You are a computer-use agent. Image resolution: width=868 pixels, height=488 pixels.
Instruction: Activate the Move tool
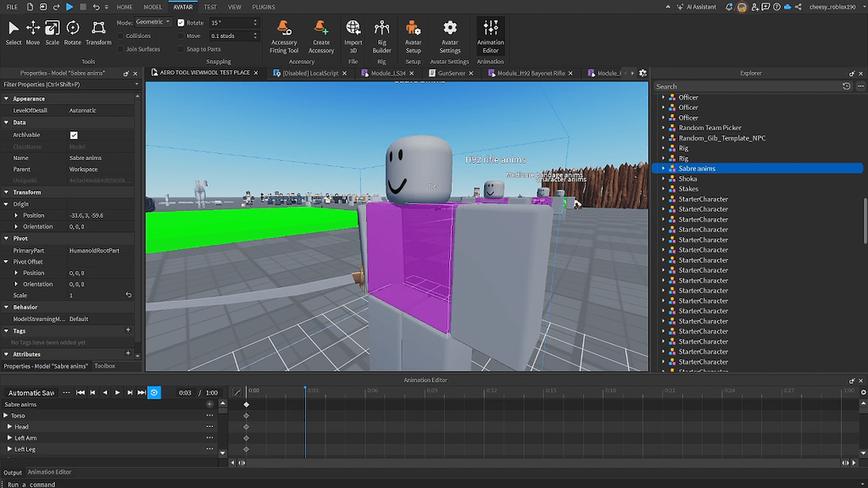coord(33,33)
